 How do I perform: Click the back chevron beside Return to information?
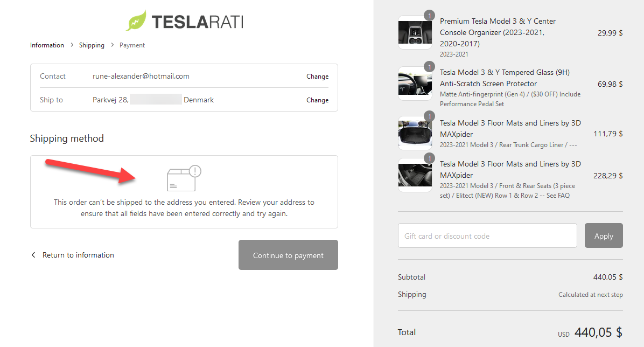pyautogui.click(x=33, y=255)
